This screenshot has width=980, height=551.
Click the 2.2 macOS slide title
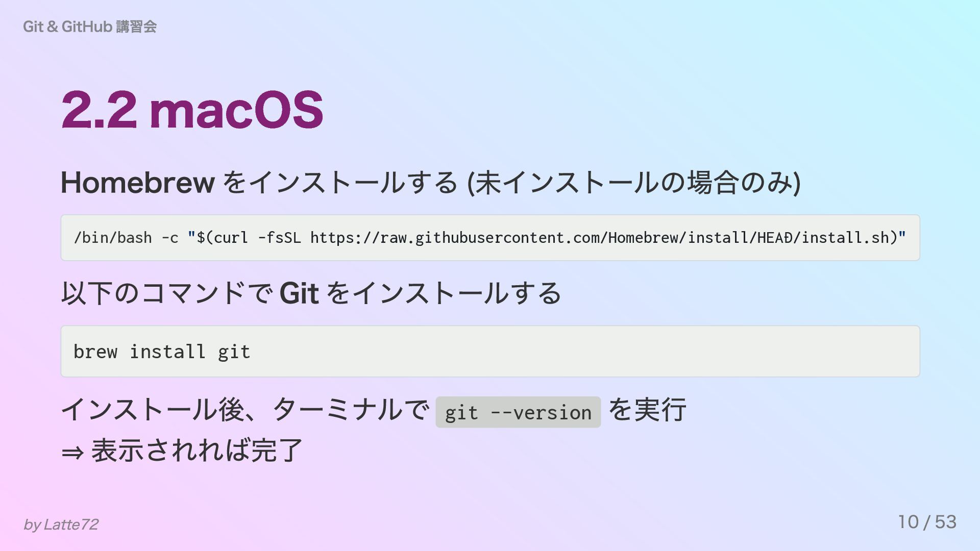192,110
